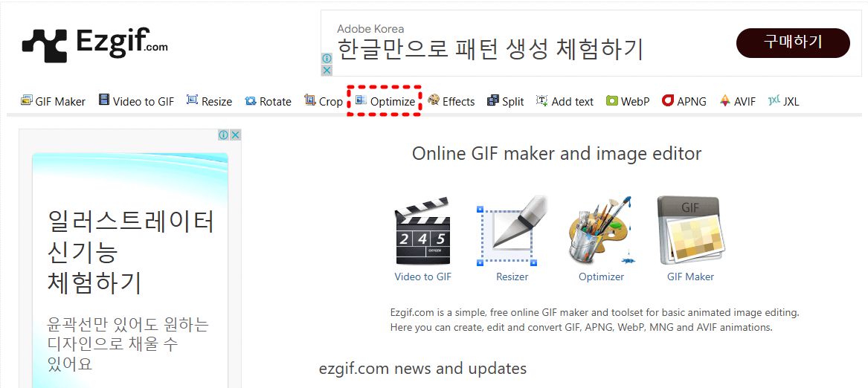868x388 pixels.
Task: Click the Online GIF maker and image editor heading
Action: click(556, 153)
